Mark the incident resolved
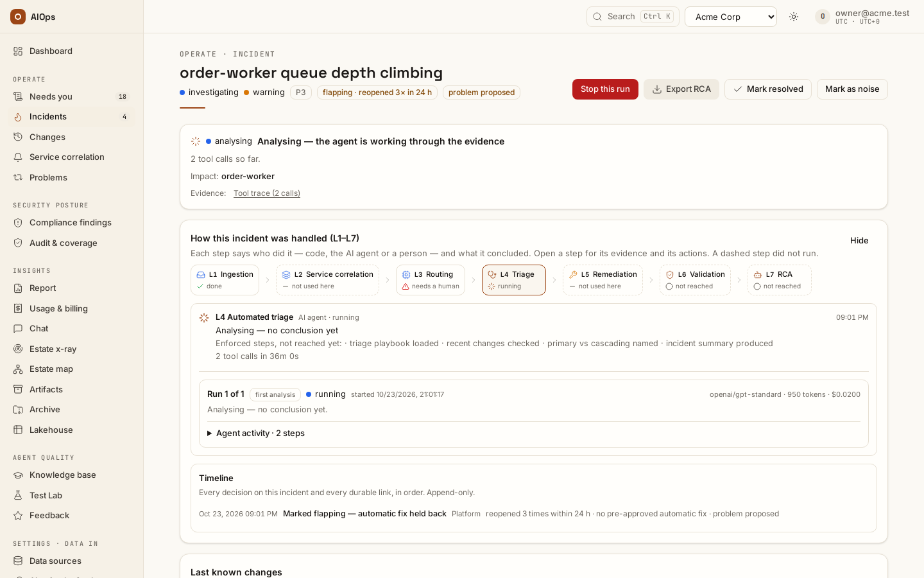Screen dimensions: 924x578 pyautogui.click(x=768, y=89)
